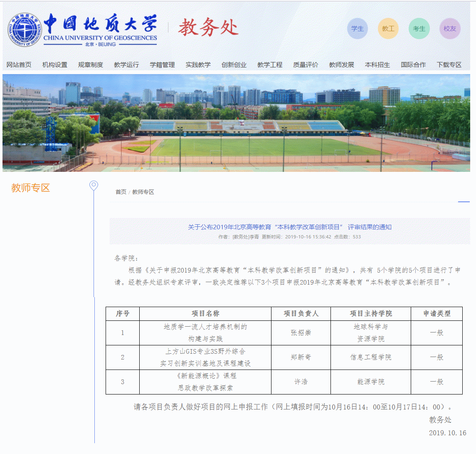Click the 校友 circle icon
This screenshot has width=476, height=454.
(449, 29)
